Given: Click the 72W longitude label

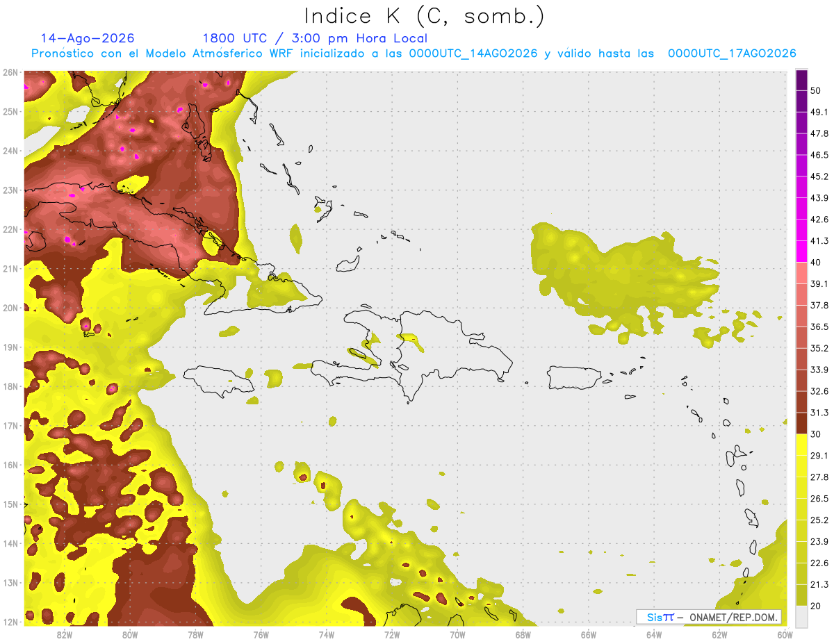Looking at the screenshot, I should (391, 634).
